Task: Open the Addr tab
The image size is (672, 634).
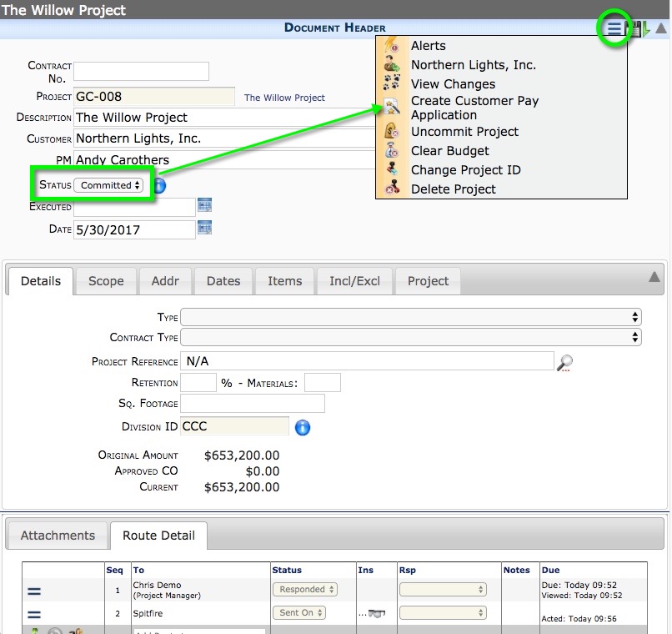Action: [x=165, y=281]
